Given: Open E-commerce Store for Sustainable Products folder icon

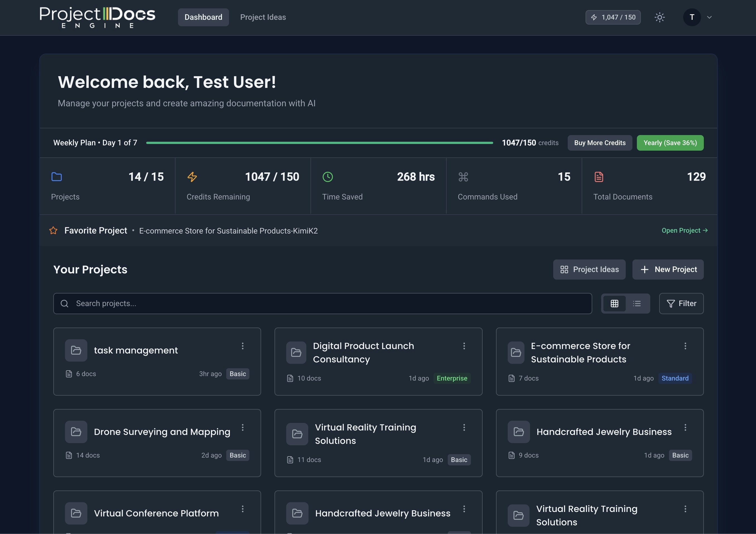Looking at the screenshot, I should click(516, 353).
